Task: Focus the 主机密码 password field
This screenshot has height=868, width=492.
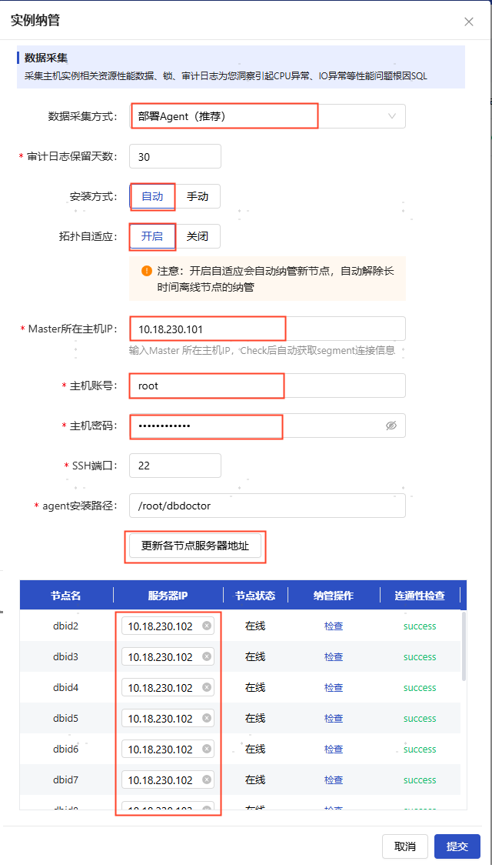Action: 268,426
